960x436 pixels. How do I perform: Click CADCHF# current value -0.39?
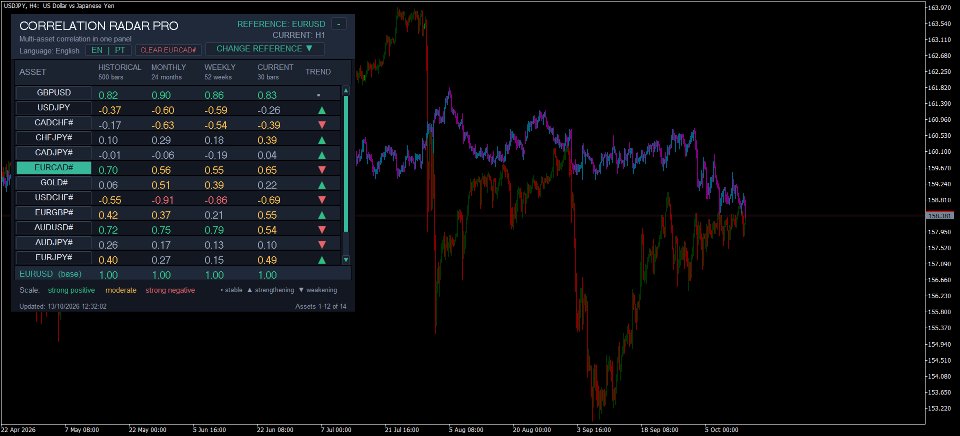269,126
